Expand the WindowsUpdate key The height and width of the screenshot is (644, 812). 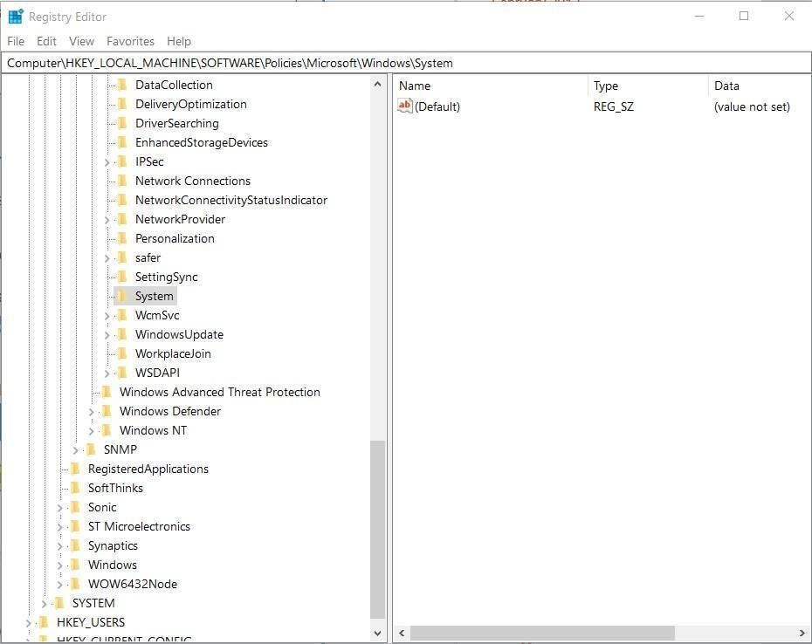[107, 335]
